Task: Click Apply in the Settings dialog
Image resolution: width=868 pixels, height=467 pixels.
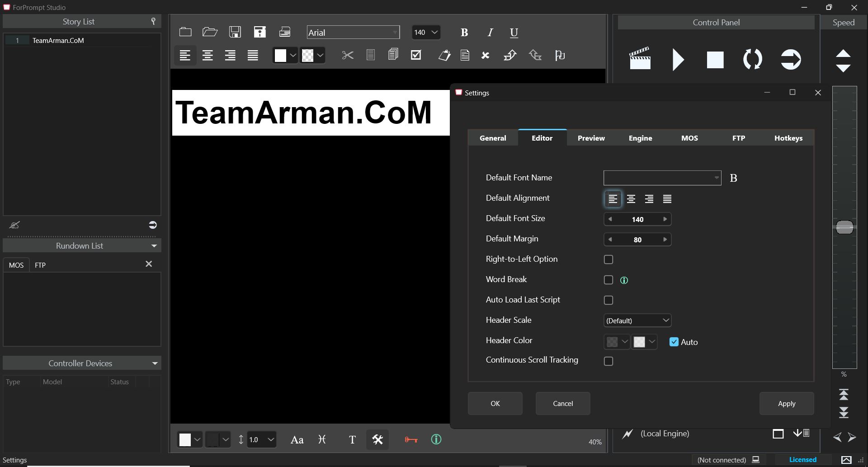Action: (x=787, y=403)
